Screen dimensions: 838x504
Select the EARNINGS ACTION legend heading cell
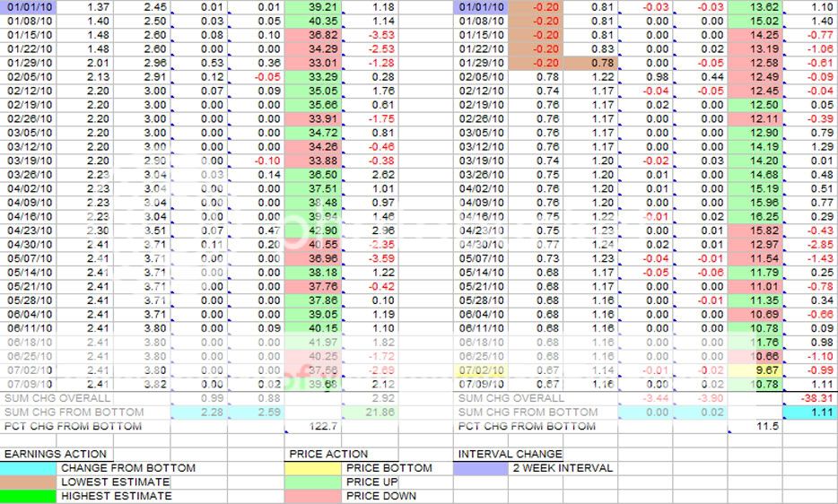coord(56,454)
